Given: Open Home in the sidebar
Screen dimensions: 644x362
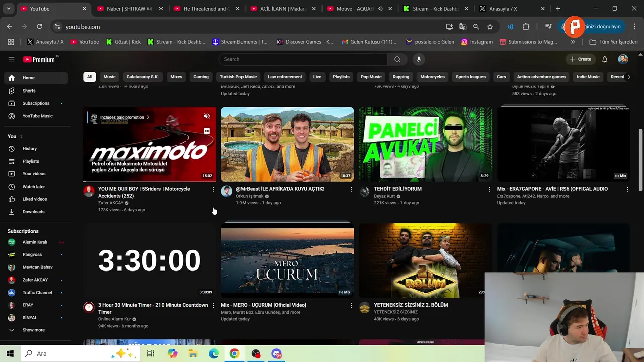Looking at the screenshot, I should tap(35, 78).
